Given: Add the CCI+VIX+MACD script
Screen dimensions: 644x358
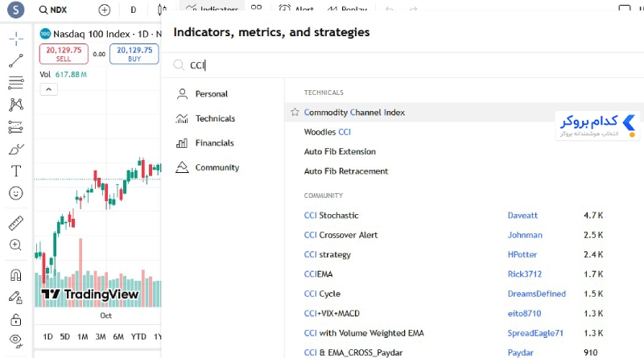Looking at the screenshot, I should pyautogui.click(x=332, y=314).
